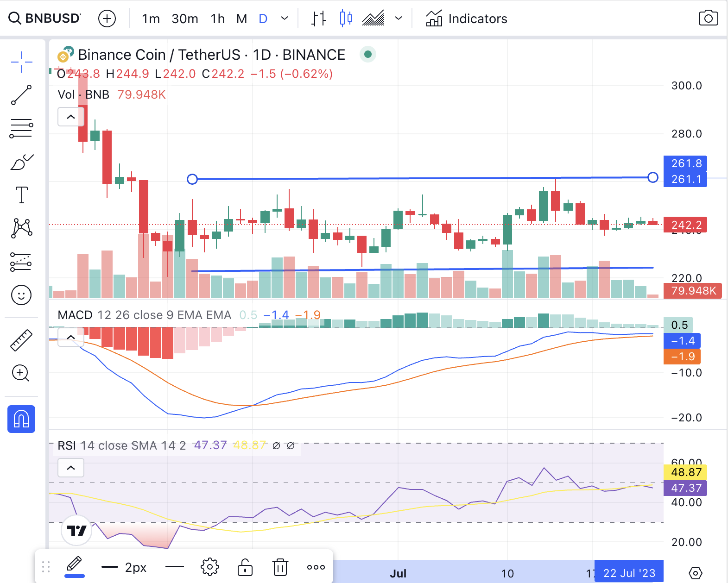Take a chart snapshot with camera icon

[x=708, y=19]
